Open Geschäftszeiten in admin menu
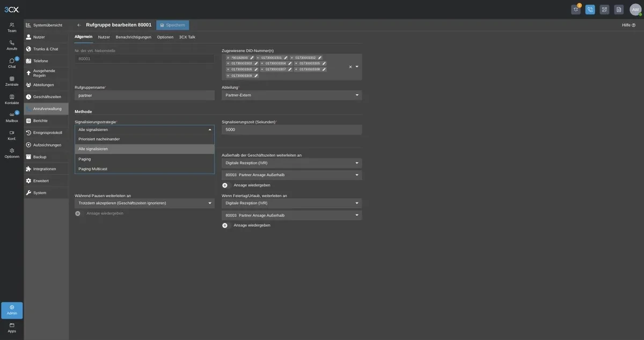 (46, 97)
